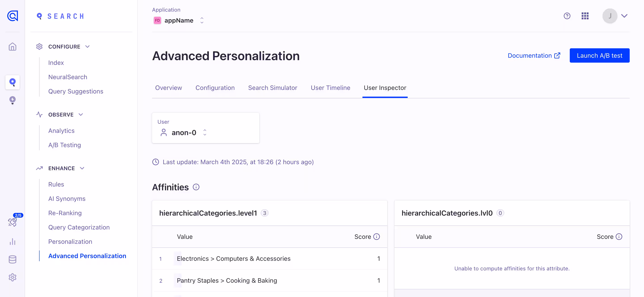Image resolution: width=644 pixels, height=297 pixels.
Task: Click the clock icon beside Last update
Action: (155, 162)
